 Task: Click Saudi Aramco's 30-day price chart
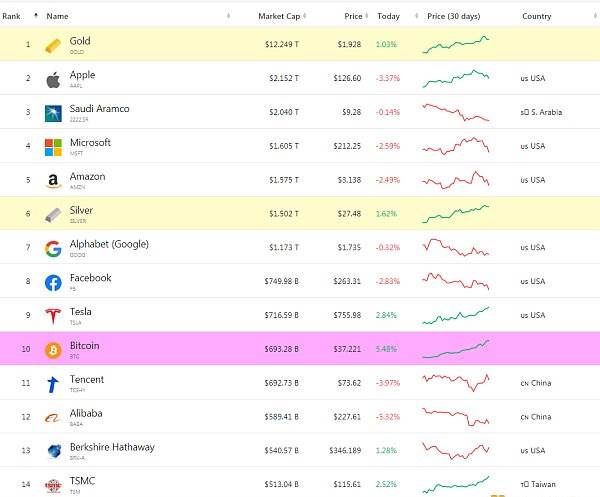click(455, 112)
